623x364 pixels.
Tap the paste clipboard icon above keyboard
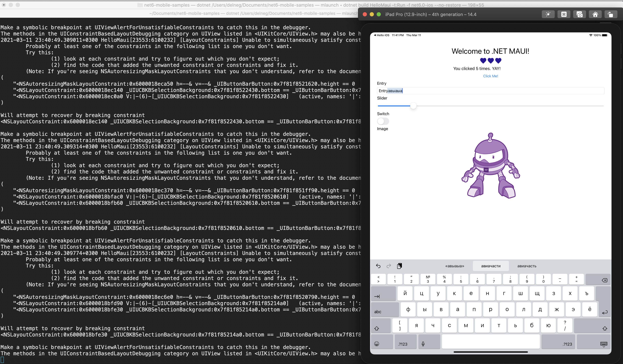click(x=399, y=266)
